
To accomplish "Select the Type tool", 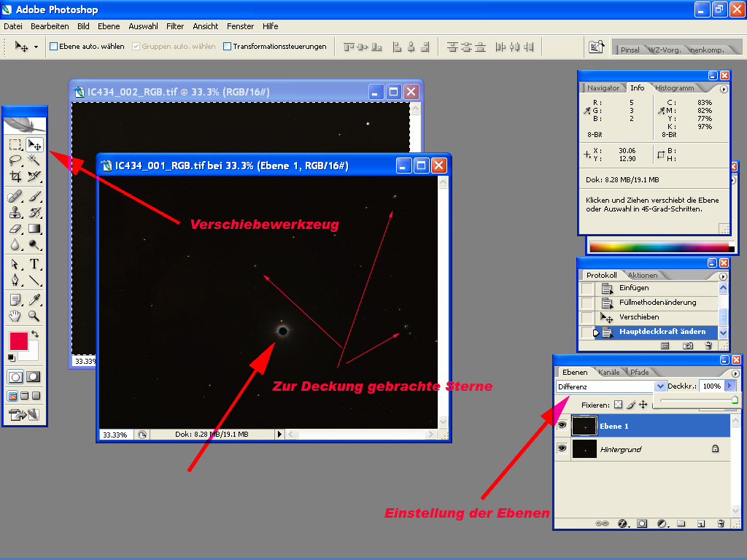I will point(34,264).
